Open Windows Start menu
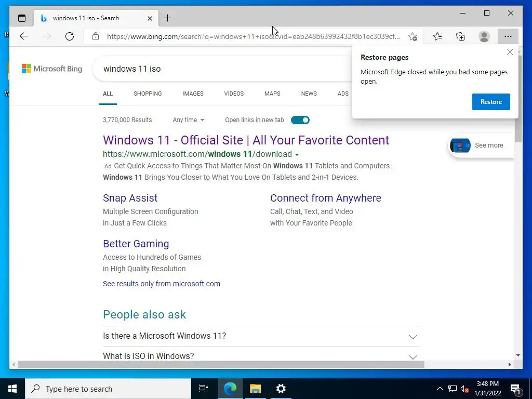Image resolution: width=532 pixels, height=399 pixels. pos(12,389)
